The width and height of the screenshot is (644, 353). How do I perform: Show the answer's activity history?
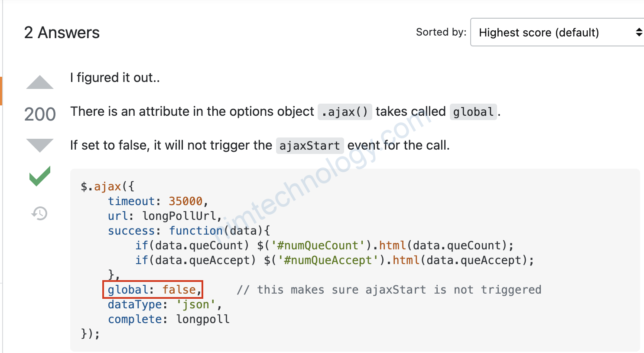(39, 213)
